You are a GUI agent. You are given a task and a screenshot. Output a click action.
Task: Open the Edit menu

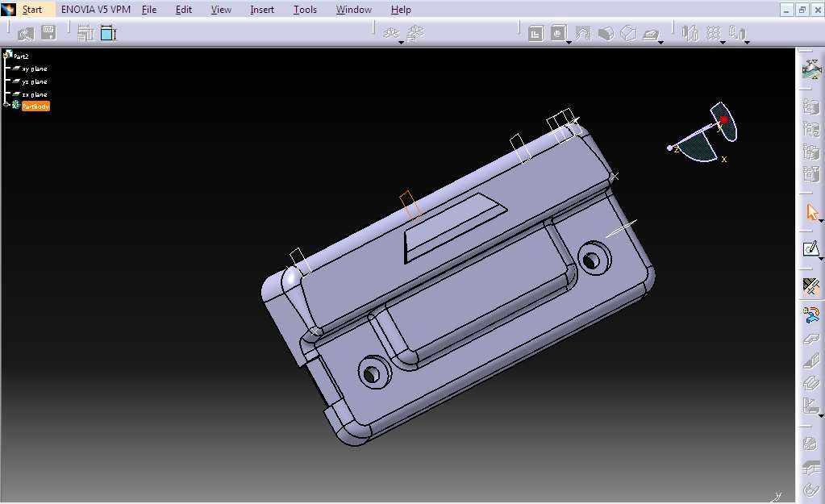184,10
